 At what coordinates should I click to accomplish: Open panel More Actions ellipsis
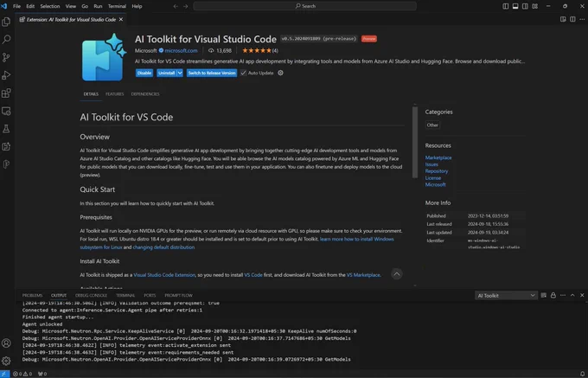point(563,296)
